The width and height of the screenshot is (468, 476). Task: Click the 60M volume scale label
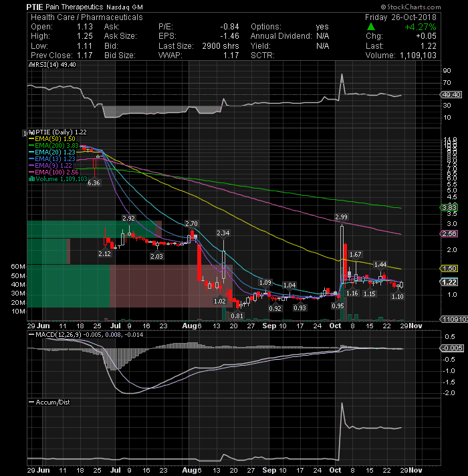18,267
